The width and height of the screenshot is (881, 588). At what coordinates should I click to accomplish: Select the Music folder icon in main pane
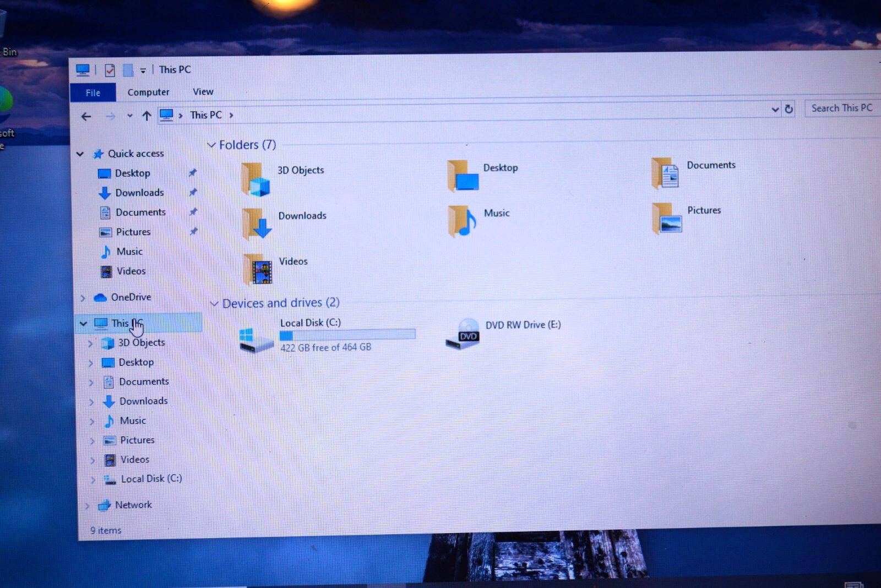point(463,221)
